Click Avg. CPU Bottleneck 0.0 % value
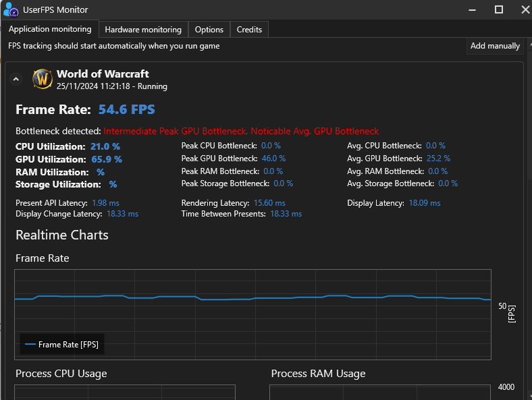The image size is (532, 400). point(435,146)
